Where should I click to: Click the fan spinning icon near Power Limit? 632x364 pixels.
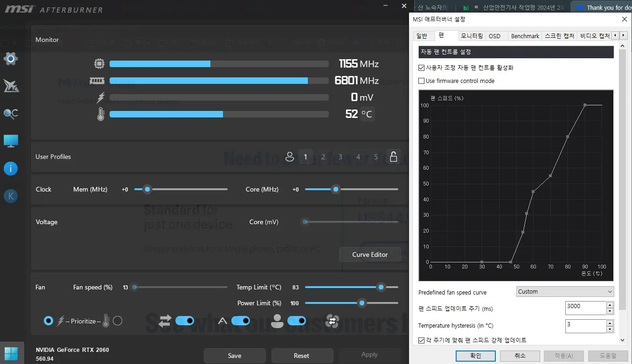[x=332, y=321]
